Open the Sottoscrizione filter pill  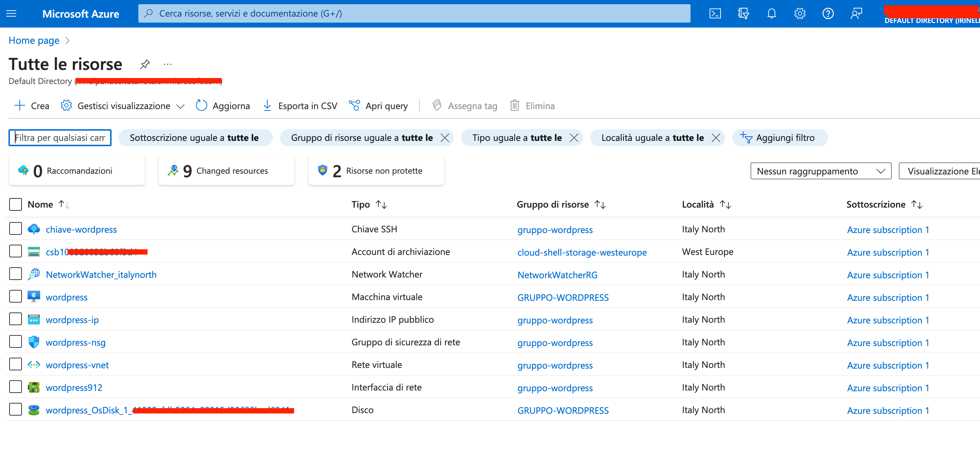(195, 138)
